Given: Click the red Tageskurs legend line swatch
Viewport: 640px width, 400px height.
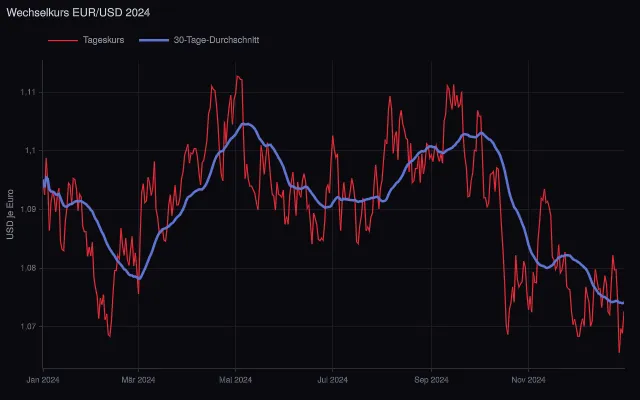Looking at the screenshot, I should tap(63, 40).
